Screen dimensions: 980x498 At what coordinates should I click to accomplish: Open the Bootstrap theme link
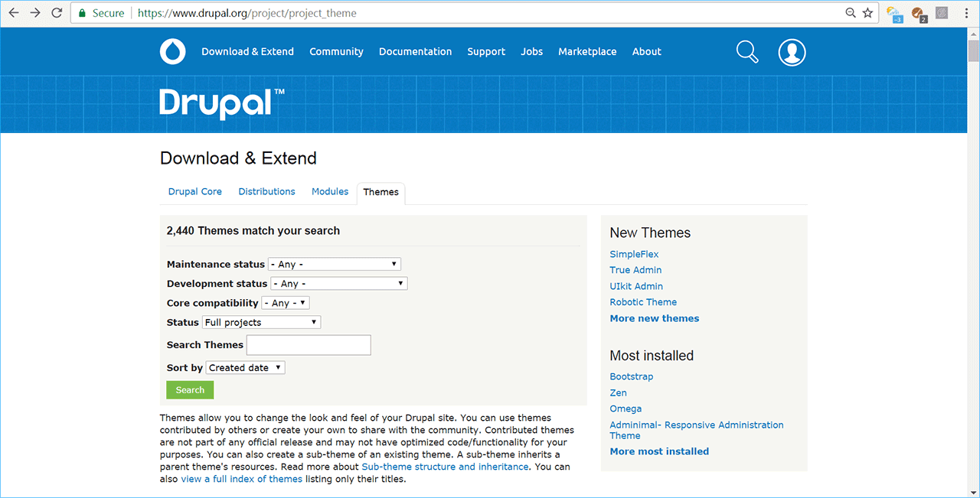[632, 376]
